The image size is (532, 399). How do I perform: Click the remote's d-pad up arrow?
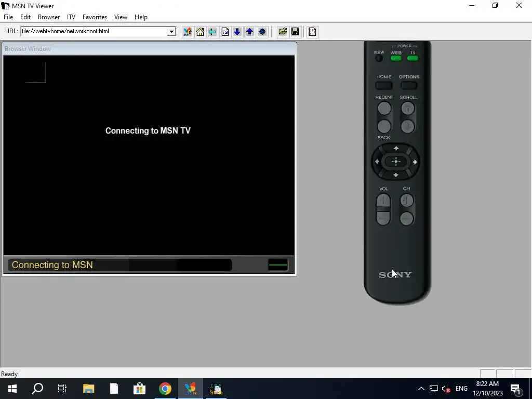[396, 148]
